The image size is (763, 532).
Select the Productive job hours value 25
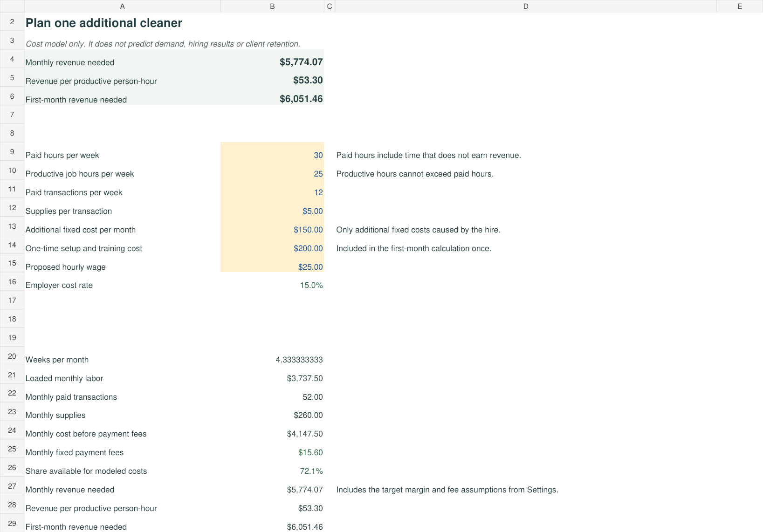coord(272,170)
